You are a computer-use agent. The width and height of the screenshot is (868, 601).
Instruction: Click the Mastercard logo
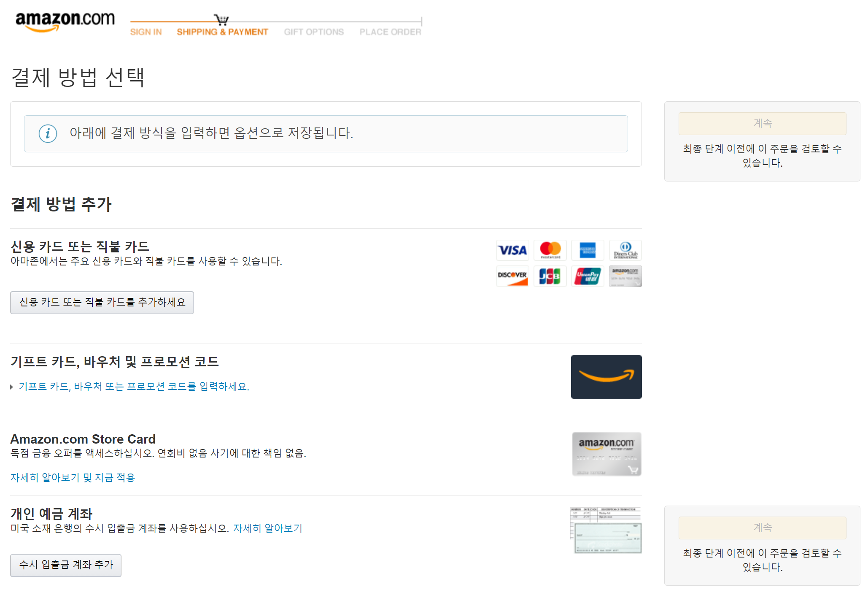click(550, 250)
